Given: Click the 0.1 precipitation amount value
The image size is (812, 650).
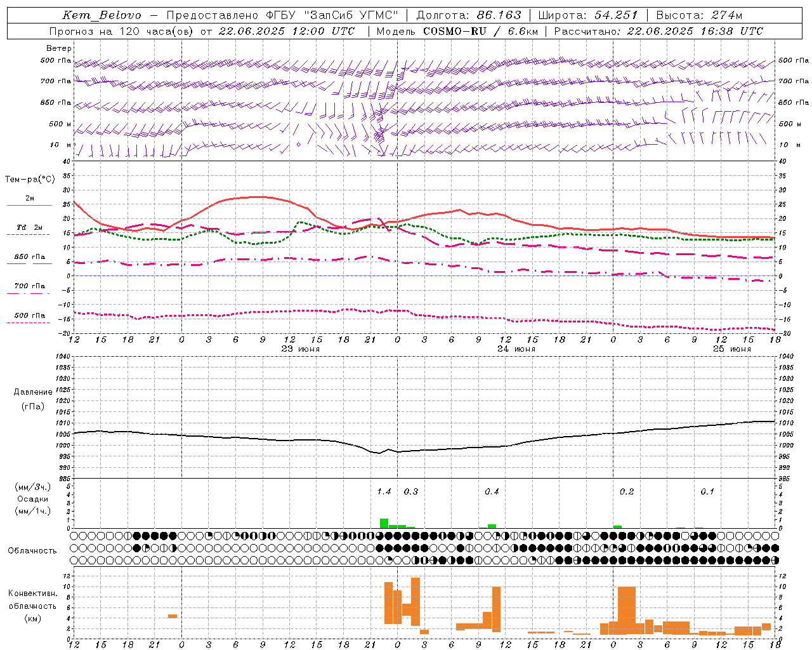Looking at the screenshot, I should [707, 491].
